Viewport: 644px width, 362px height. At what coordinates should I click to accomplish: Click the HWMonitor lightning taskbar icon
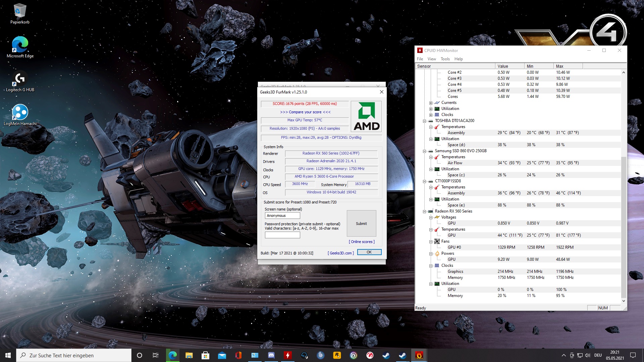(x=288, y=355)
